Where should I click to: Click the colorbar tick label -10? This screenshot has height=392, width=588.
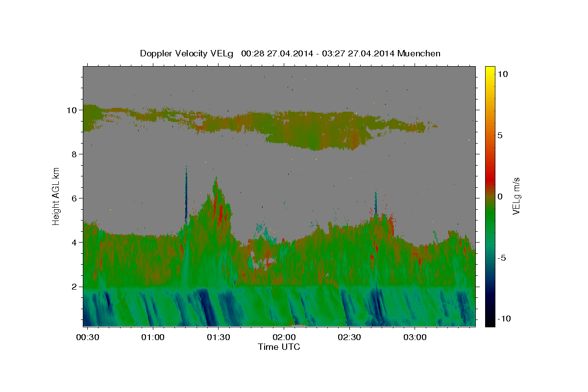pos(505,319)
